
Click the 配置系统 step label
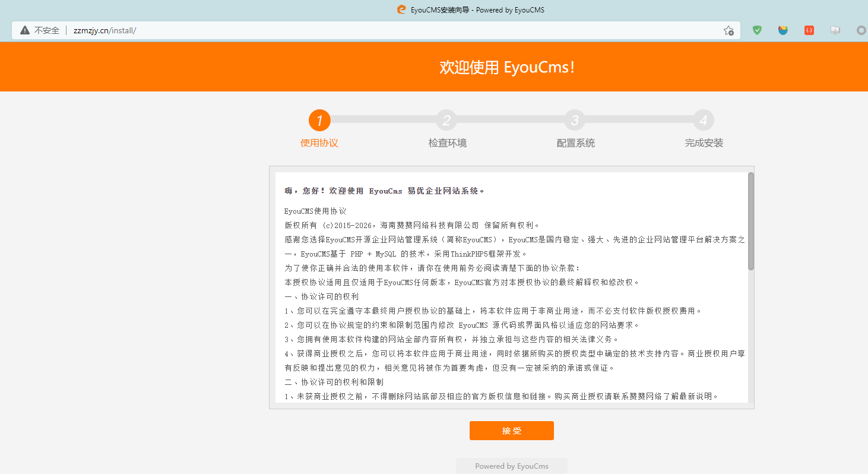pos(576,143)
